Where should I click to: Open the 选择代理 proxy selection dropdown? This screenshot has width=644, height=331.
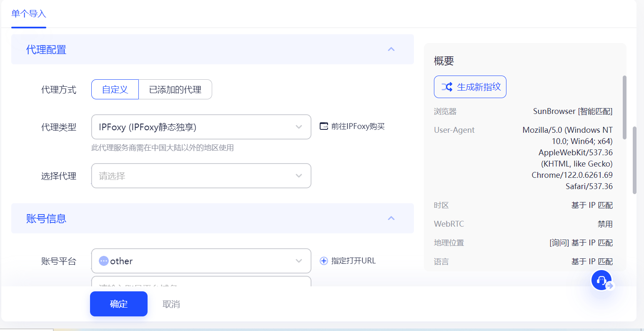[201, 176]
